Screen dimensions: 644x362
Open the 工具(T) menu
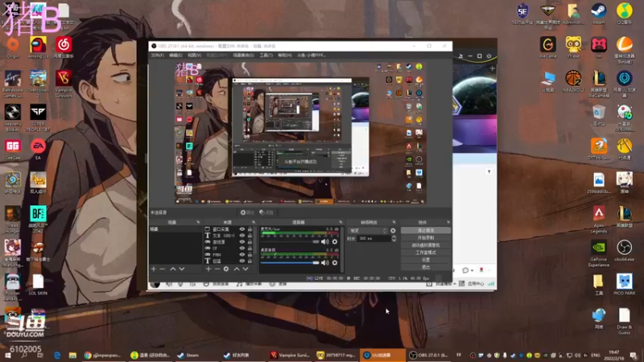coord(266,55)
